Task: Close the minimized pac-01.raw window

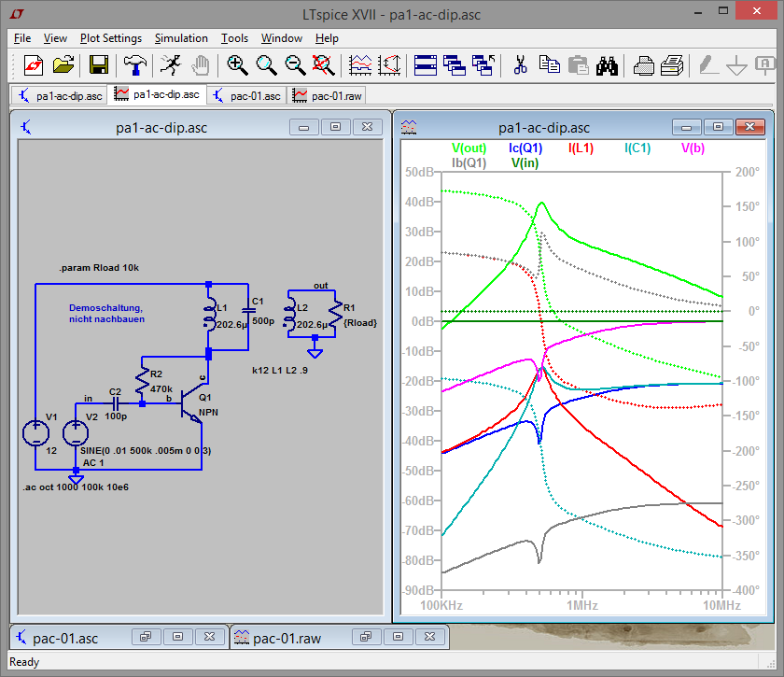Action: [430, 637]
